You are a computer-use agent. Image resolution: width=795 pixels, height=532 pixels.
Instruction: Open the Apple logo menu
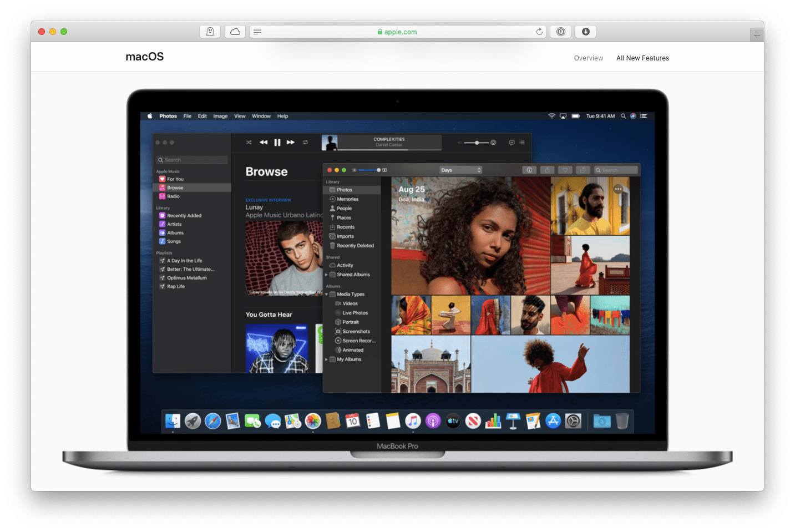[x=150, y=116]
